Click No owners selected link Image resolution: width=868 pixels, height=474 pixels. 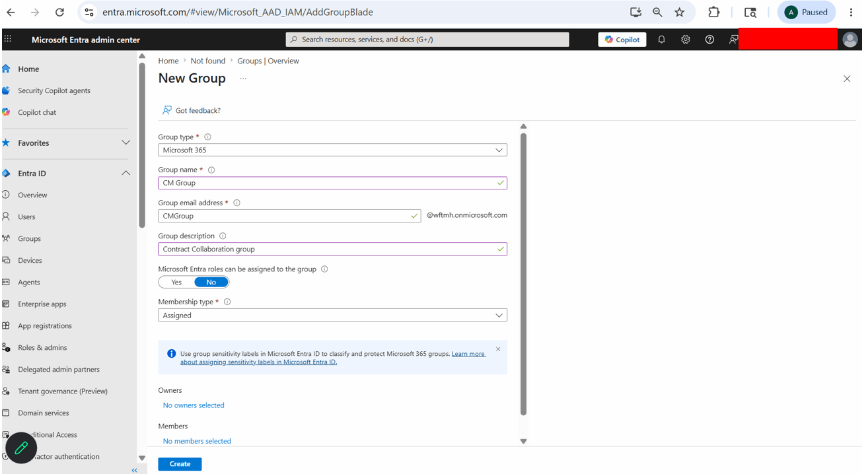pos(194,405)
